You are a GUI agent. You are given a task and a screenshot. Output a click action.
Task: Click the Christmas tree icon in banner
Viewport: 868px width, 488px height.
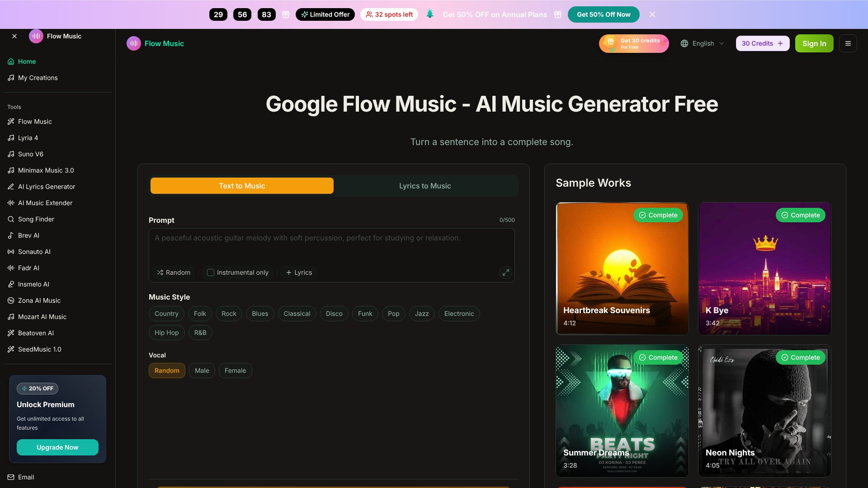click(430, 14)
